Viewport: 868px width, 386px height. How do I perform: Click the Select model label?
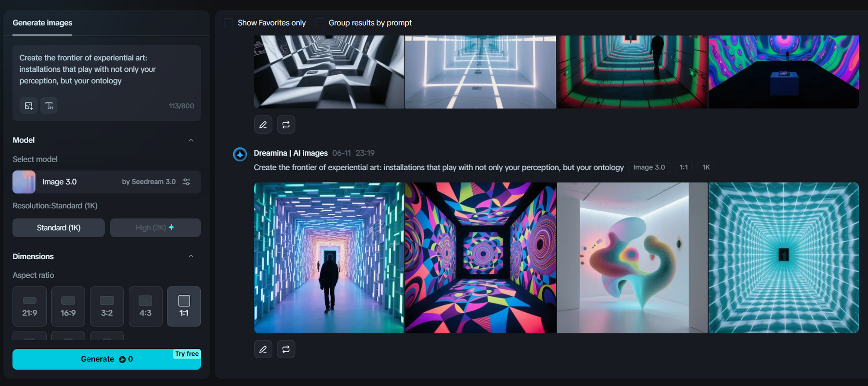35,159
